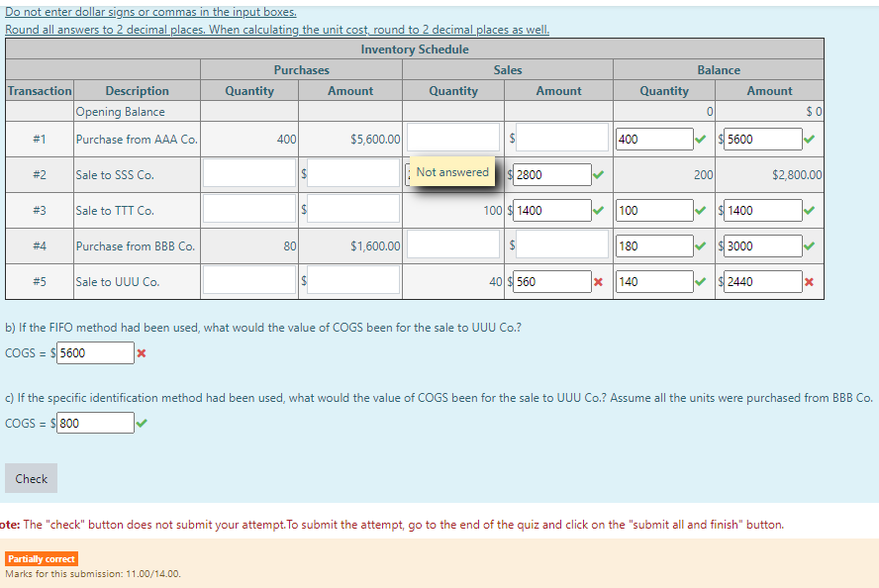This screenshot has width=879, height=588.
Task: Click the rounding instructions link
Action: coord(277,30)
